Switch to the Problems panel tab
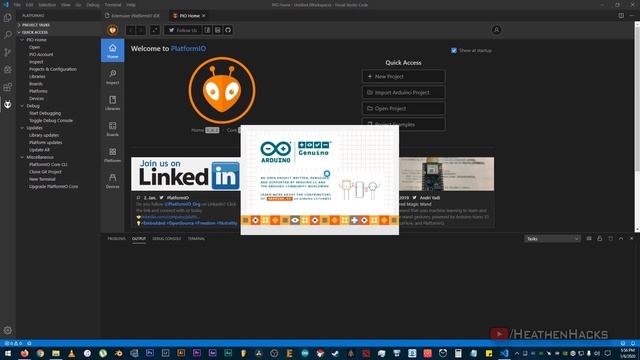This screenshot has width=640, height=360. pos(116,238)
